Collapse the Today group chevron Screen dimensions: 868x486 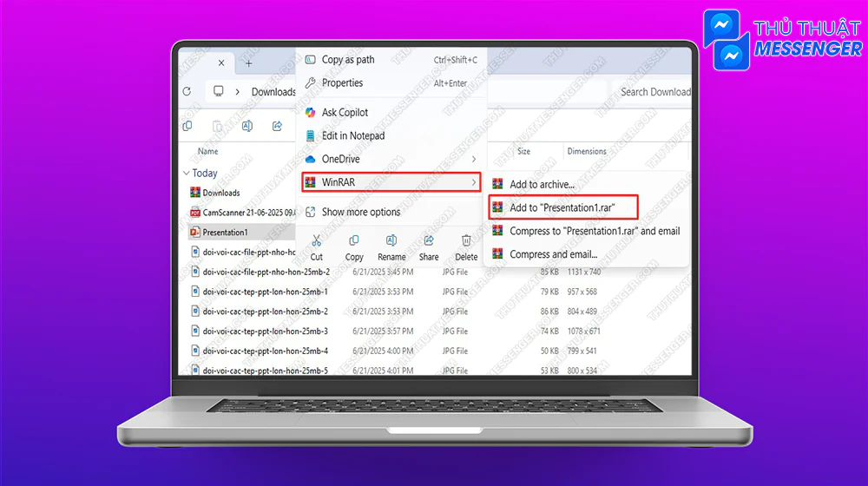(187, 174)
